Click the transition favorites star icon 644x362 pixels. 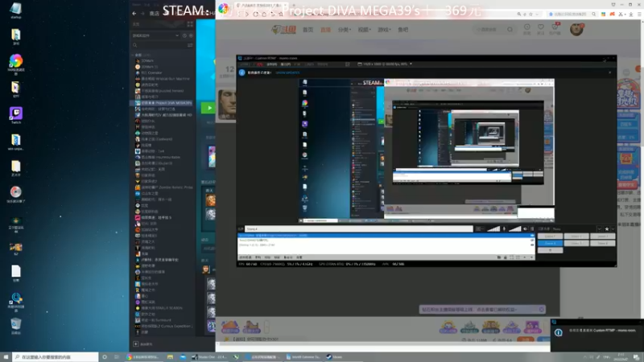coord(607,229)
